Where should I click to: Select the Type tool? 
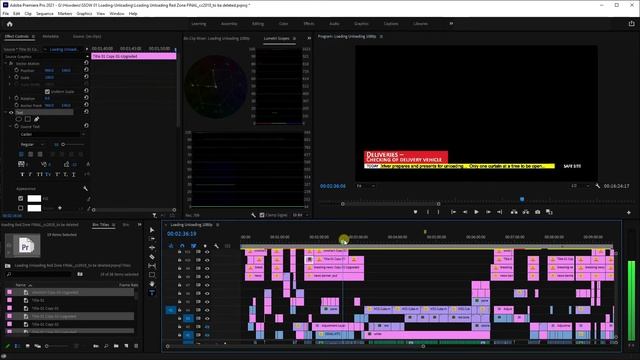point(152,293)
